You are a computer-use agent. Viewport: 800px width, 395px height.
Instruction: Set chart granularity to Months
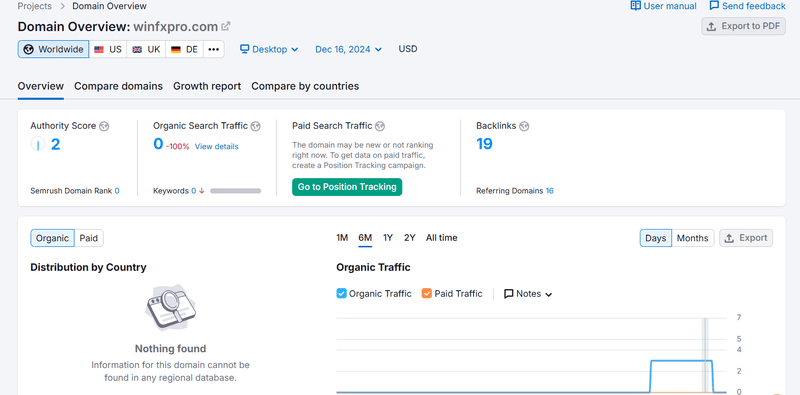[692, 238]
